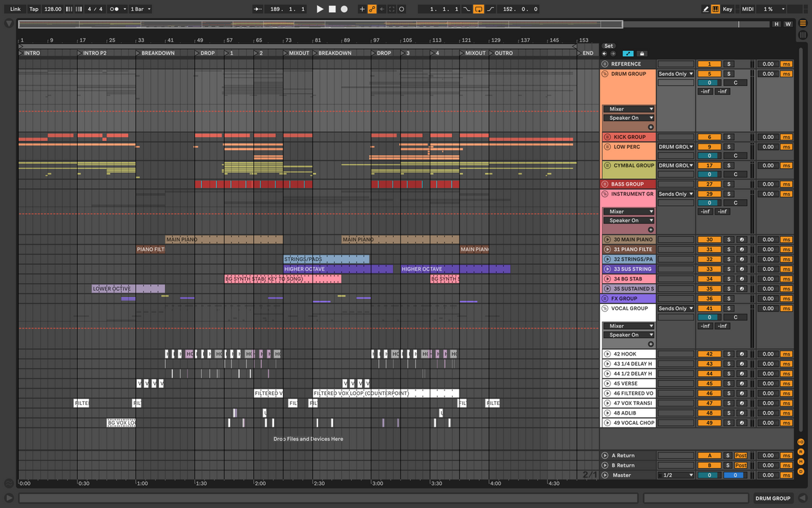Open Master output 1/2 dropdown

(x=676, y=475)
